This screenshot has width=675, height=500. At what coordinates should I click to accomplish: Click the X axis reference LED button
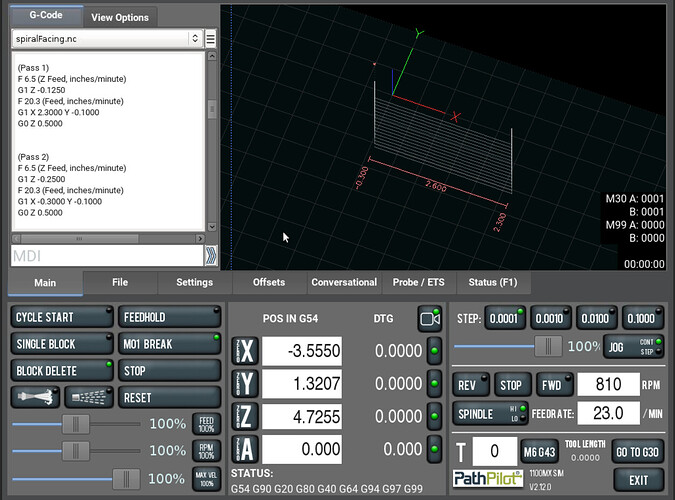[x=434, y=351]
